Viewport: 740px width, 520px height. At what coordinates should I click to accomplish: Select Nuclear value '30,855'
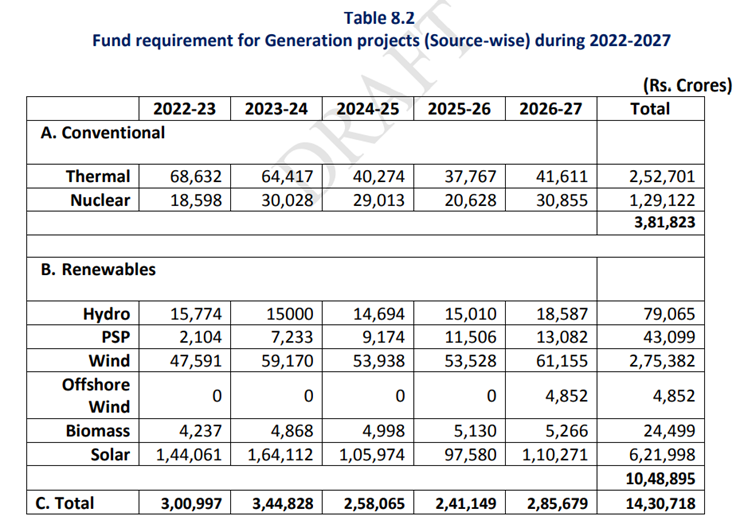(562, 200)
